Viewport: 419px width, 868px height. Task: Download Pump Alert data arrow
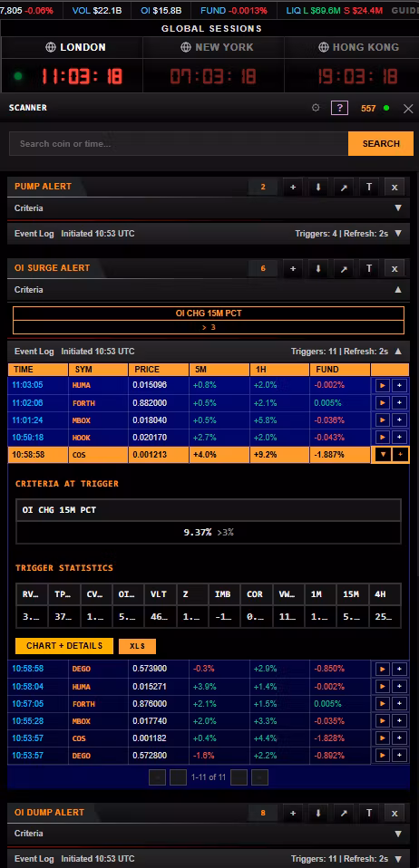[318, 188]
